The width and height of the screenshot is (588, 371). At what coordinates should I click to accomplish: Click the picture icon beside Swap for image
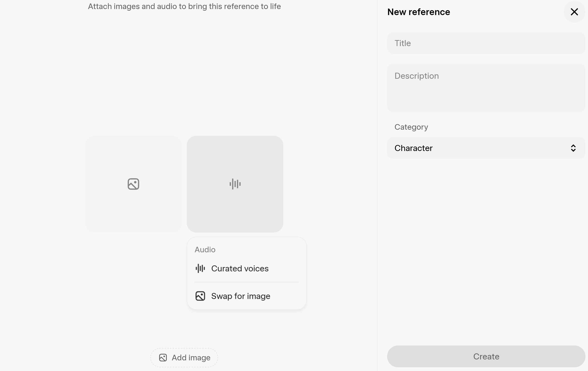click(200, 296)
